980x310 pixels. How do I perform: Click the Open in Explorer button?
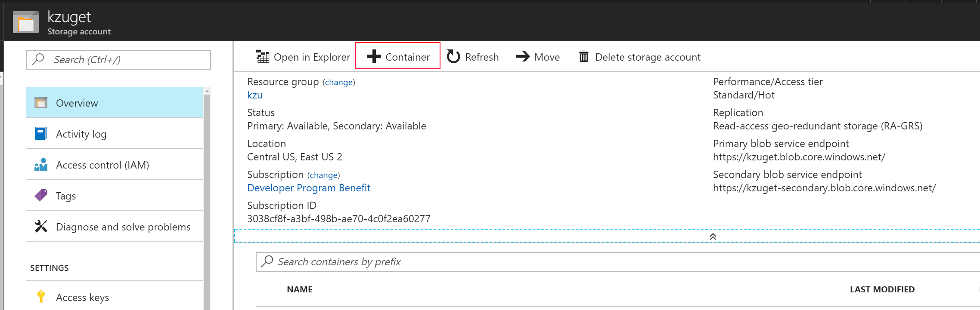(303, 57)
